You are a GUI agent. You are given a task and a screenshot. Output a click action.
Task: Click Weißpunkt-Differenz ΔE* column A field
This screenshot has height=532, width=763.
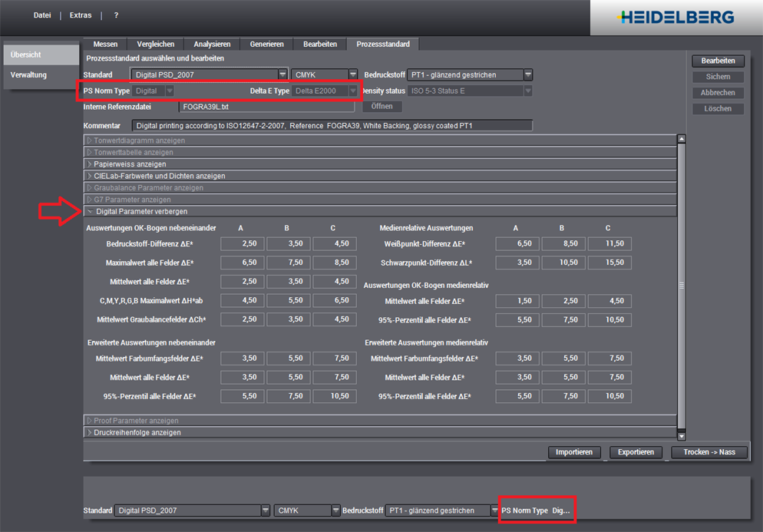pos(517,243)
